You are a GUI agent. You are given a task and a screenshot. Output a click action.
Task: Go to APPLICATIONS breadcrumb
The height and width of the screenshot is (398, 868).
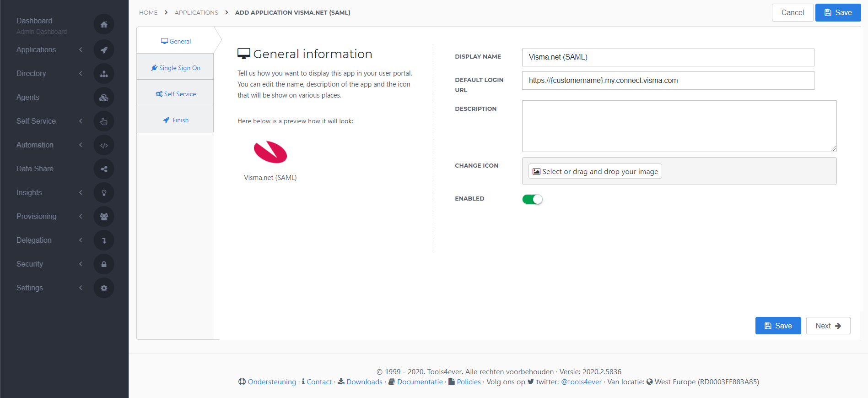pos(196,12)
